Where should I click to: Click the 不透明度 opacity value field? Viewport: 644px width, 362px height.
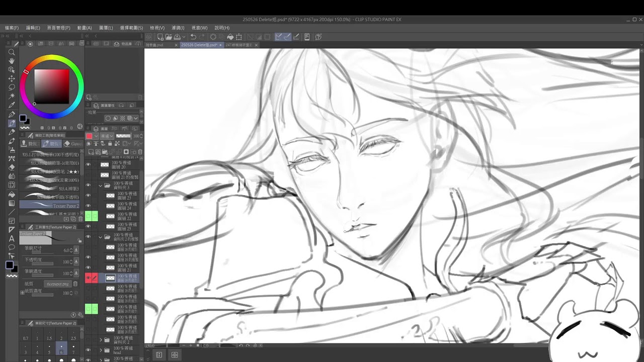(66, 261)
